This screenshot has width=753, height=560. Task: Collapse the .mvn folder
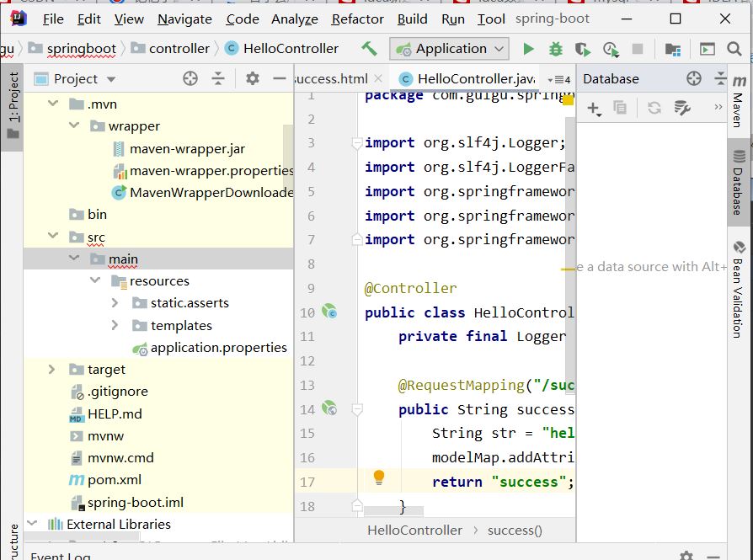pyautogui.click(x=53, y=104)
